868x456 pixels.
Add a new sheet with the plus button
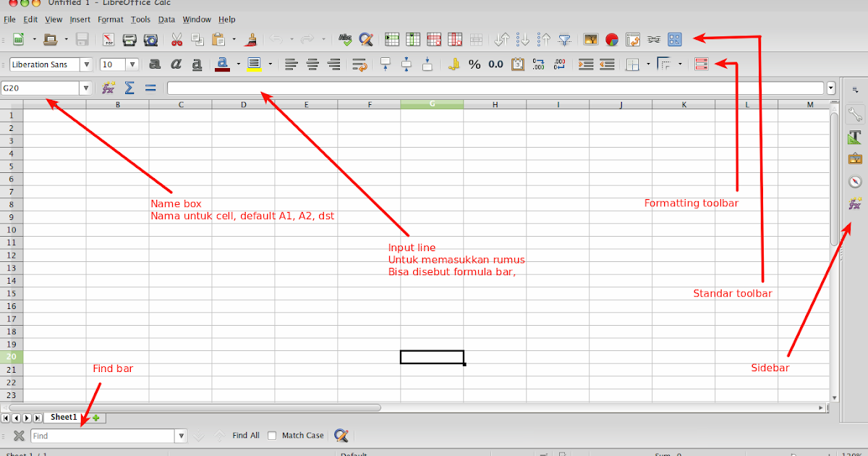click(95, 418)
